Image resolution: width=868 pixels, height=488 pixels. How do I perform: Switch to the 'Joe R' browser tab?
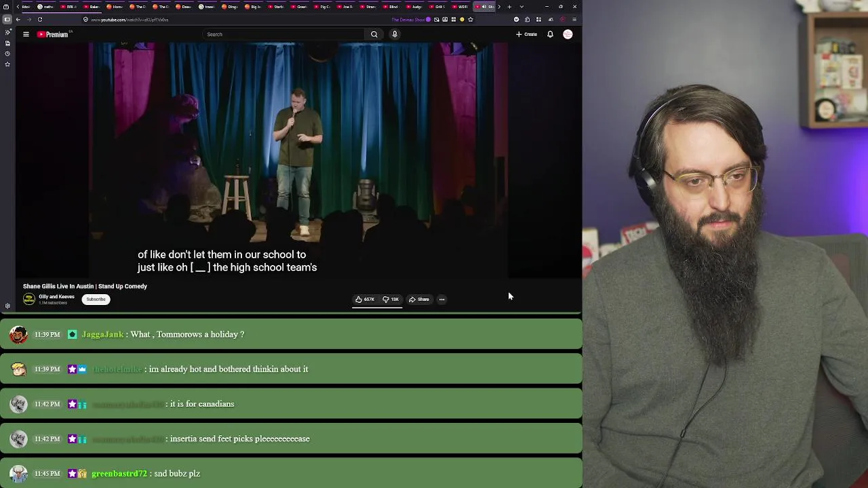(345, 7)
